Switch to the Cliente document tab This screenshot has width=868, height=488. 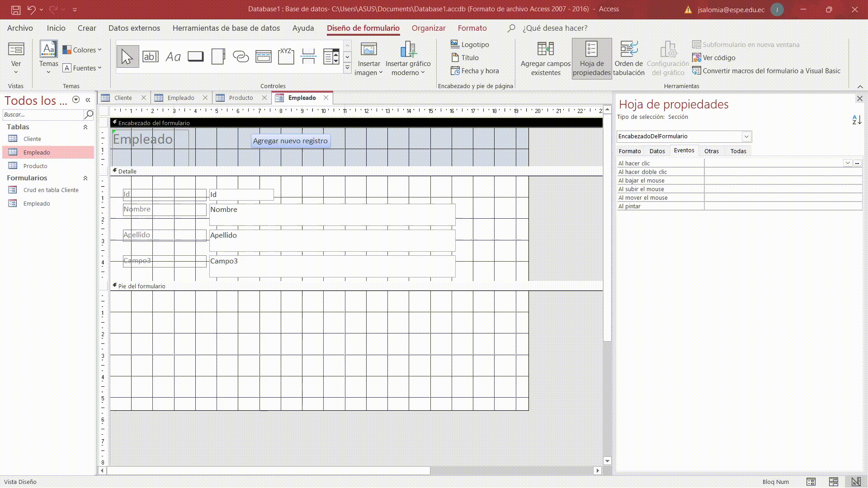(123, 98)
